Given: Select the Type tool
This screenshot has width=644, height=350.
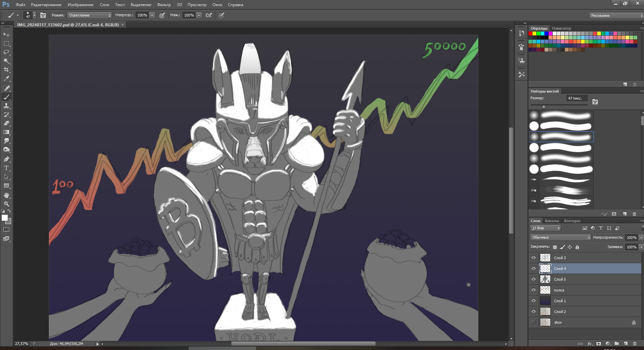Looking at the screenshot, I should pyautogui.click(x=6, y=168).
